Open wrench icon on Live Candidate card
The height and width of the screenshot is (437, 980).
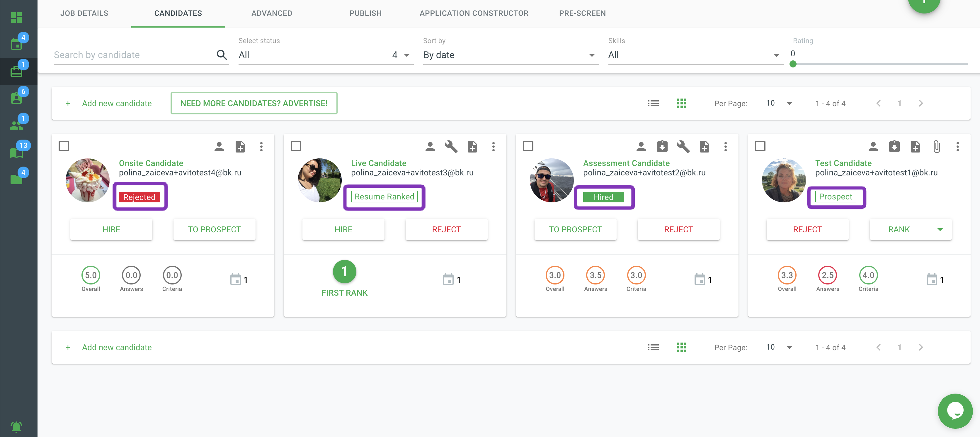coord(451,147)
